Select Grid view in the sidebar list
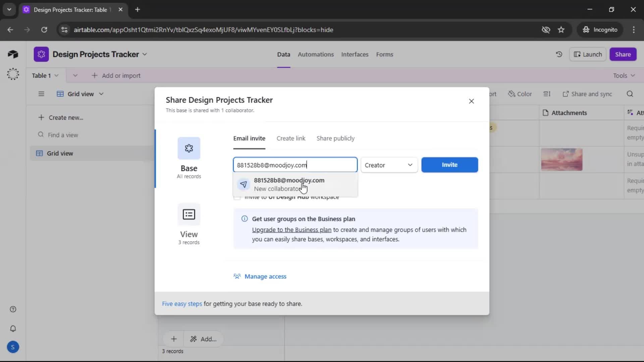 click(x=92, y=153)
